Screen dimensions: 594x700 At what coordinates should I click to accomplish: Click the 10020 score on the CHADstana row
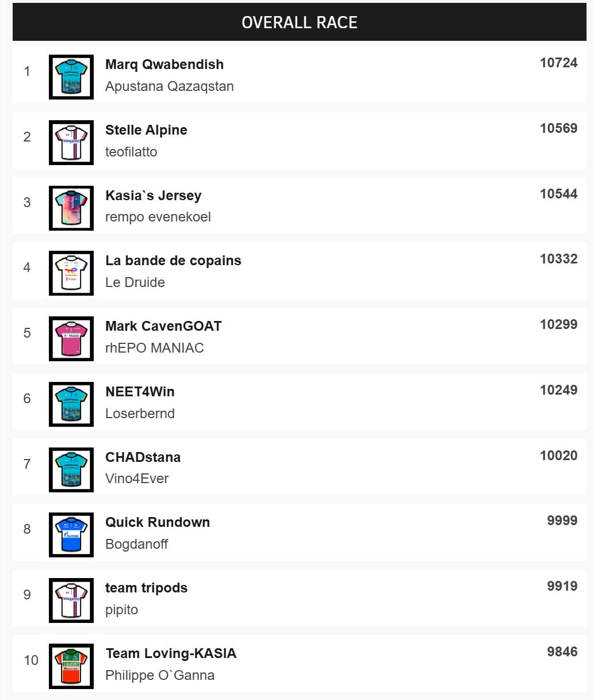558,456
